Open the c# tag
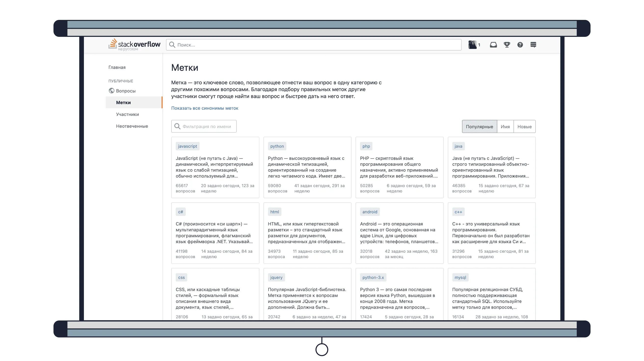Viewport: 644px width, 361px height. click(x=181, y=212)
